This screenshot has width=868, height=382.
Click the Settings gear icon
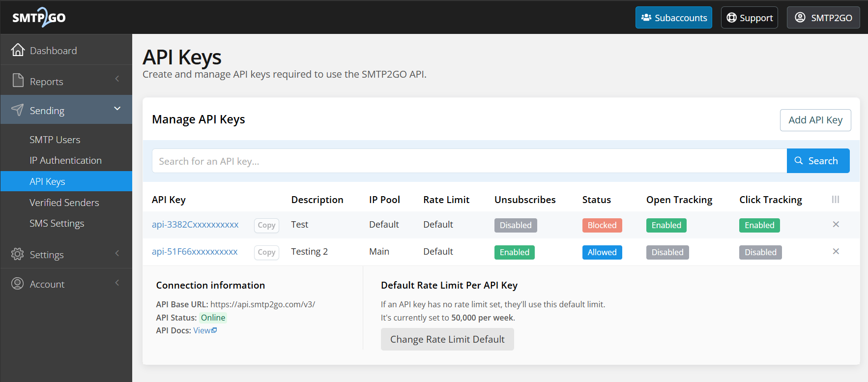17,254
